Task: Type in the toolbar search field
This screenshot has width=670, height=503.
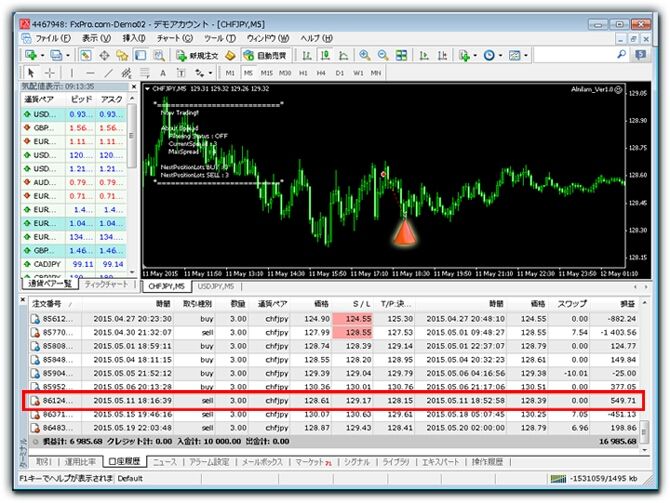Action: point(574,55)
